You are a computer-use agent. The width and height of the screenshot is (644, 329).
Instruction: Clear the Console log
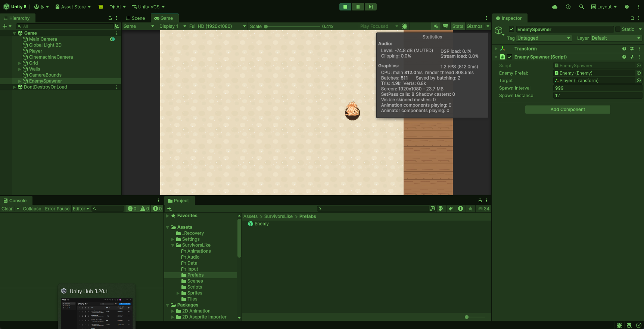point(7,209)
